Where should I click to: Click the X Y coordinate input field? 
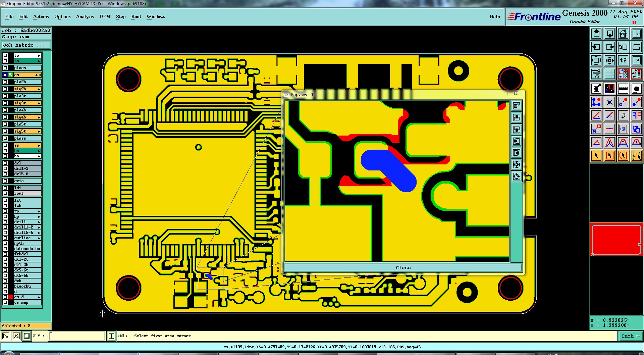[77, 336]
